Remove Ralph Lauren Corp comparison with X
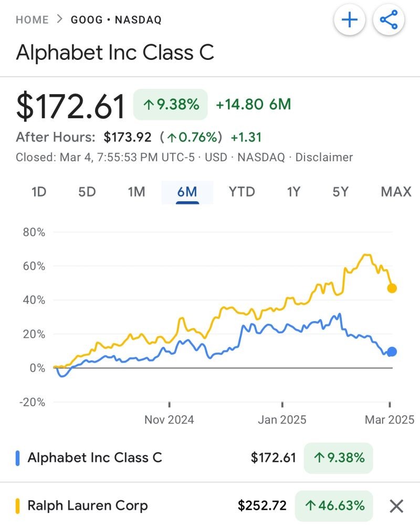 click(x=396, y=505)
